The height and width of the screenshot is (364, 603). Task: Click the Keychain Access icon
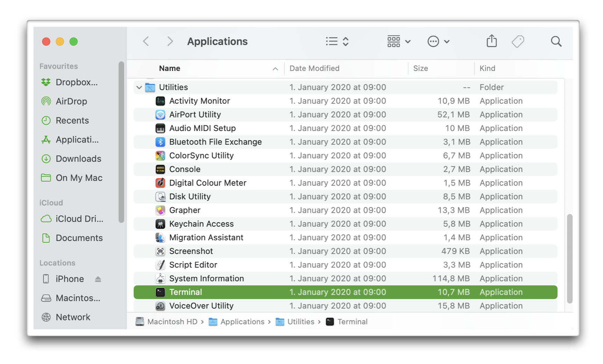[x=160, y=224]
